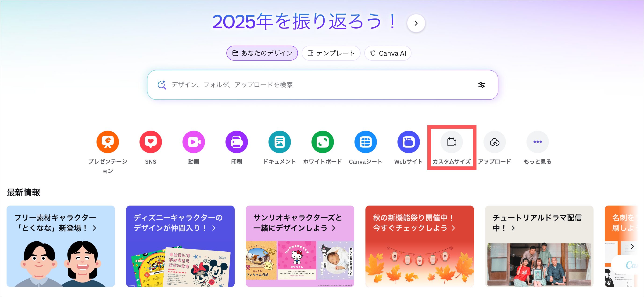Switch to Canva AI tab
644x297 pixels.
[388, 53]
